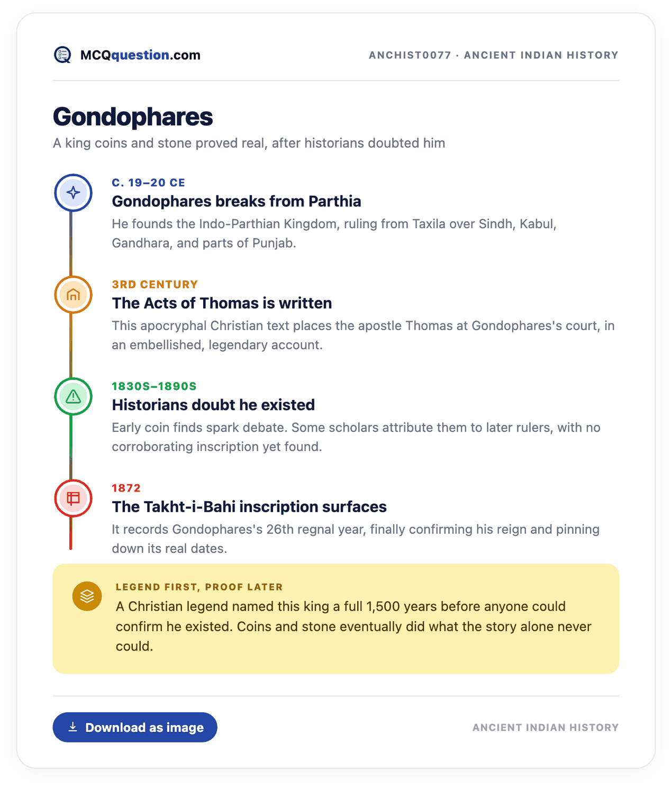
Task: Click the 1872 date label
Action: (126, 488)
